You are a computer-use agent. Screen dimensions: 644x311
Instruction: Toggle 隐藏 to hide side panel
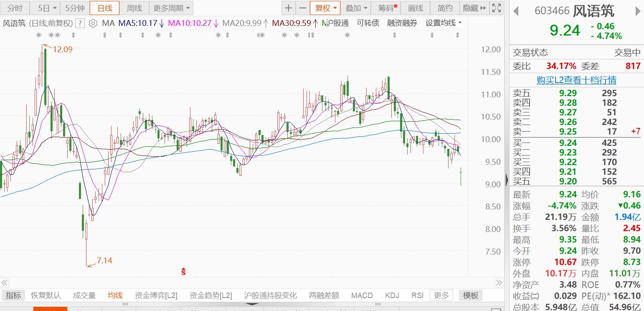(474, 8)
